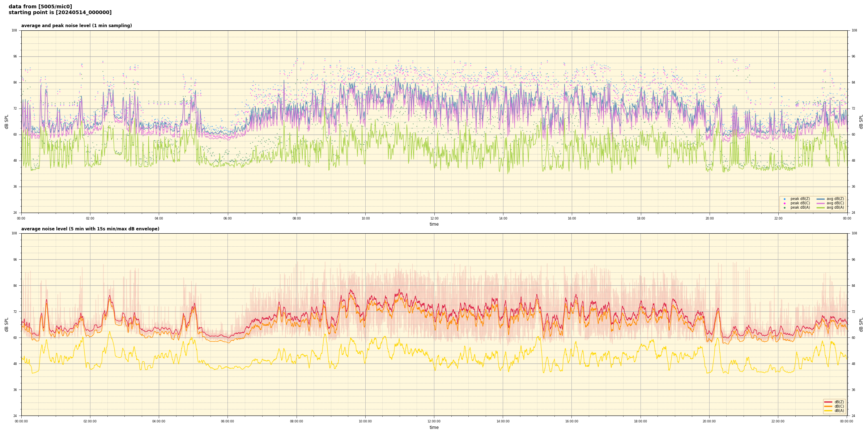Click the red dB(Z) legend line, bottom chart

828,402
